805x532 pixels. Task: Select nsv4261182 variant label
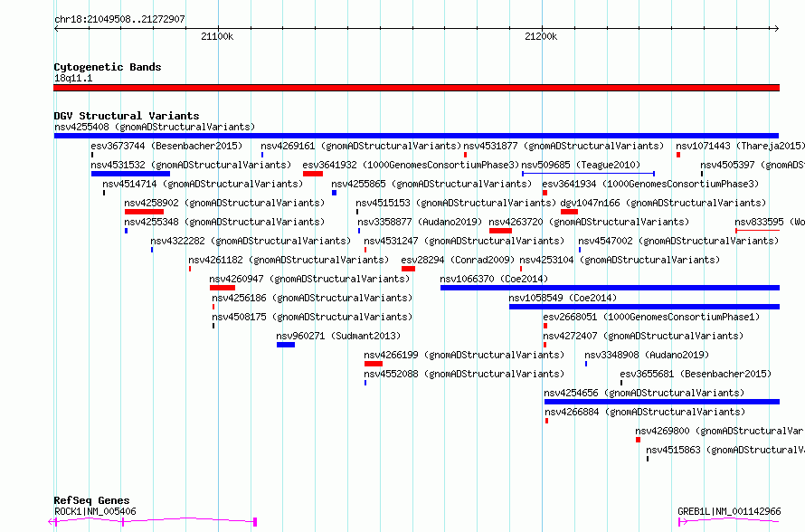(x=289, y=260)
